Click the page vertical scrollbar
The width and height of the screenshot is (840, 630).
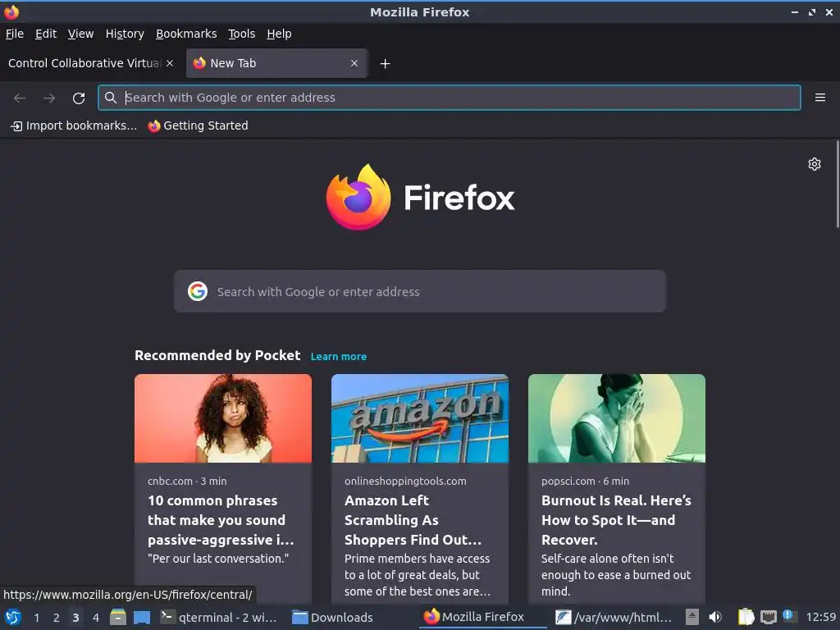(x=837, y=185)
